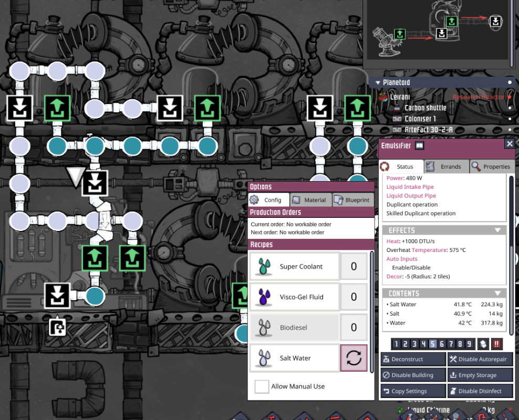The height and width of the screenshot is (420, 519).
Task: Click the Visco-Gel Fluid purple droplet icon
Action: pos(264,297)
